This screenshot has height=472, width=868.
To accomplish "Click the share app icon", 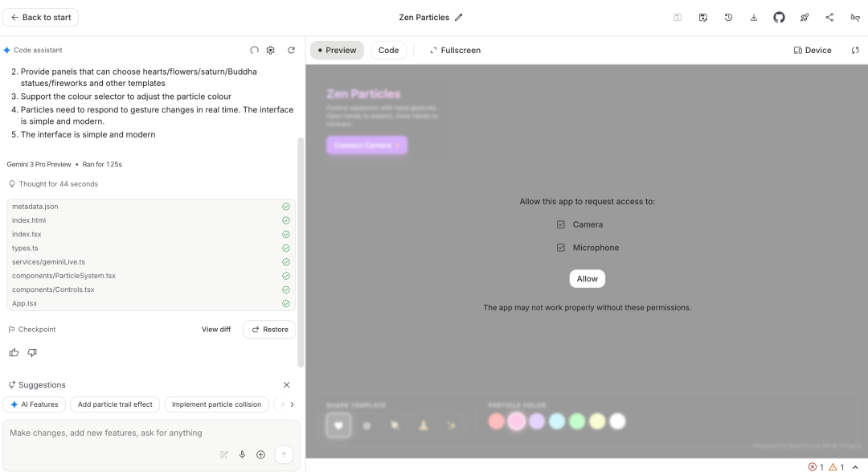I will (x=829, y=17).
